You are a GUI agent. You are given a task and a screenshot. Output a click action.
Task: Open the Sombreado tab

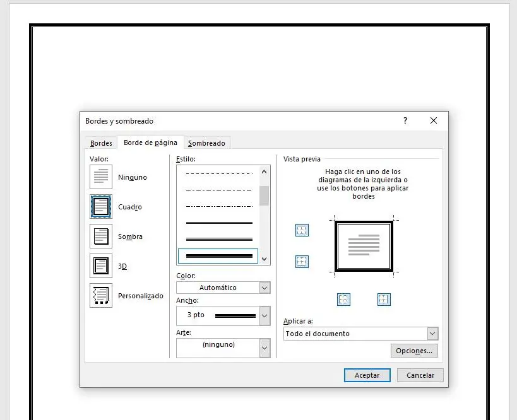pos(206,143)
